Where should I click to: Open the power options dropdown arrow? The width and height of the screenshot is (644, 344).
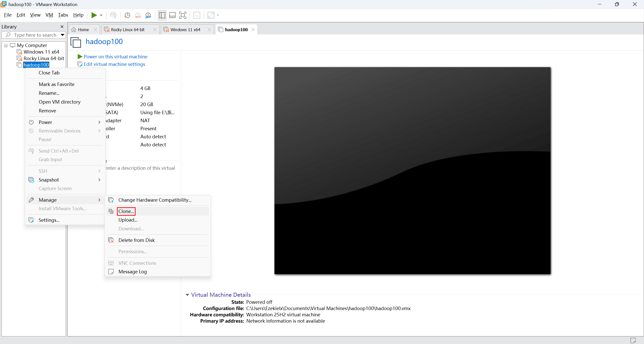[x=101, y=15]
